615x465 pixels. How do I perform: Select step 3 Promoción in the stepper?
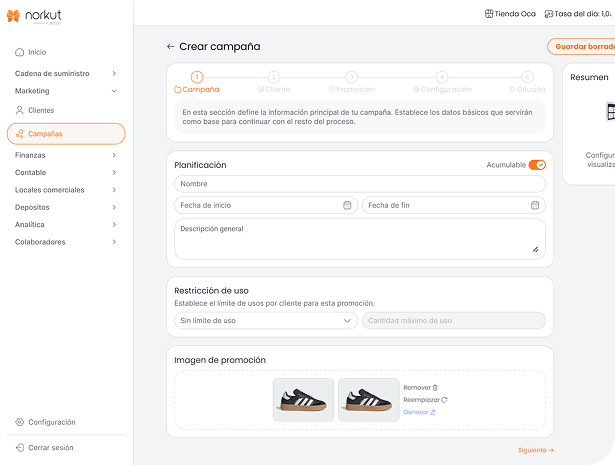(351, 82)
